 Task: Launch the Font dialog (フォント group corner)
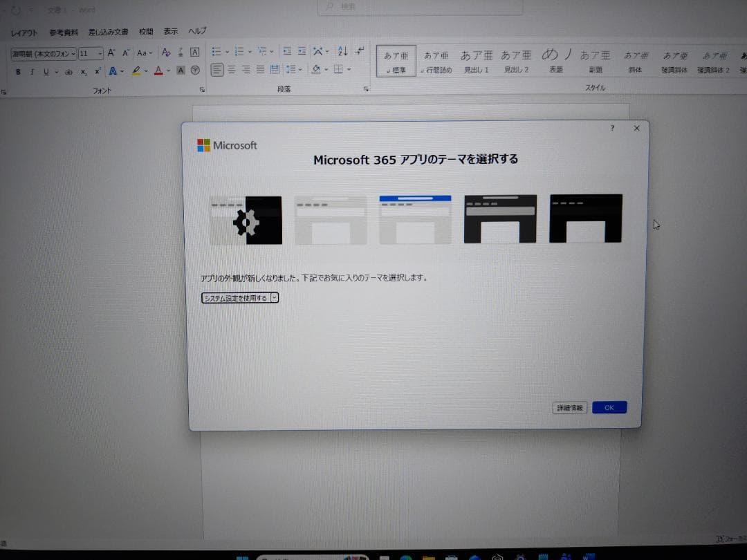click(202, 89)
